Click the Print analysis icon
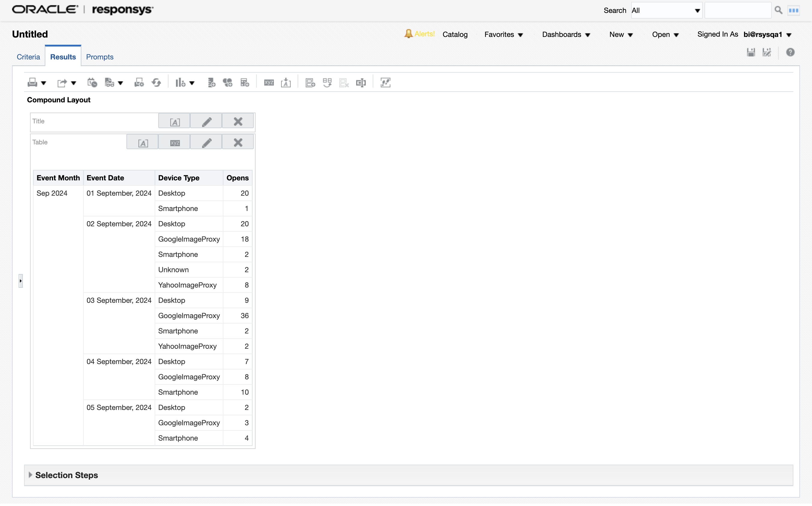 pos(32,83)
